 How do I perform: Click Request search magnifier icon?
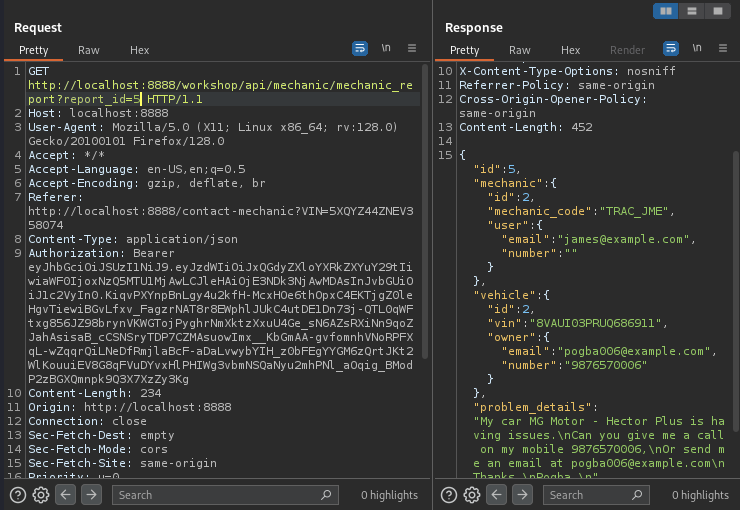point(326,495)
